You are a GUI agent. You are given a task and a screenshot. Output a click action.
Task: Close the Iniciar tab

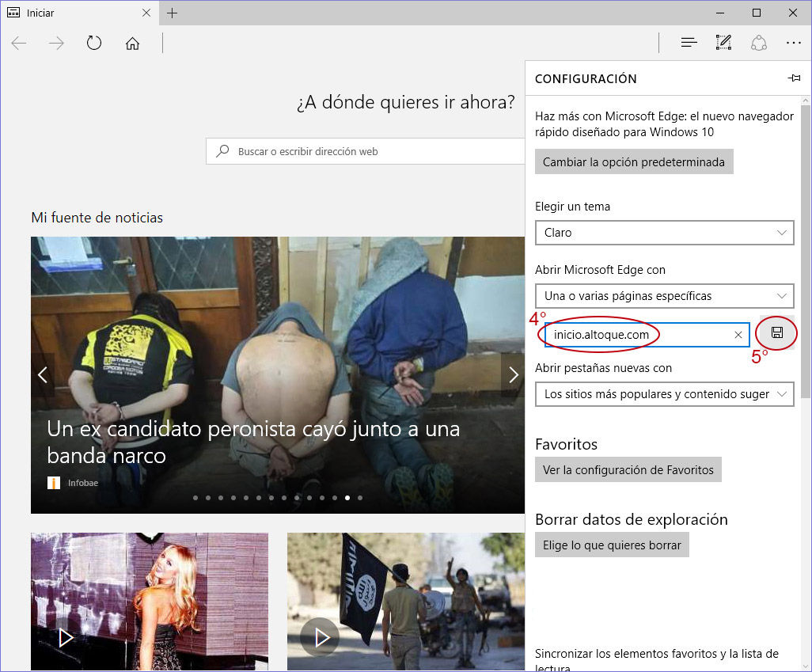tap(146, 13)
